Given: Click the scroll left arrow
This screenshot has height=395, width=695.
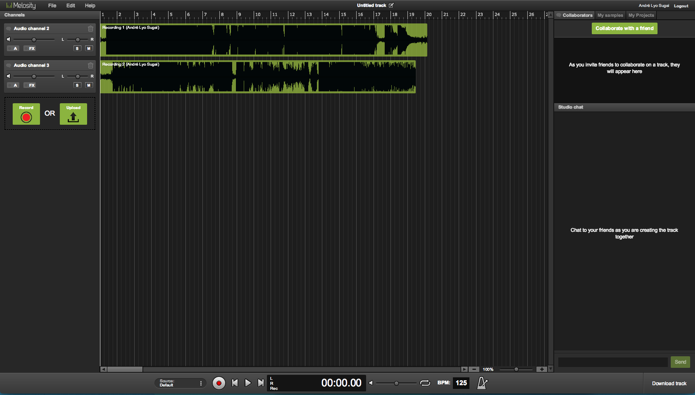Looking at the screenshot, I should coord(103,369).
